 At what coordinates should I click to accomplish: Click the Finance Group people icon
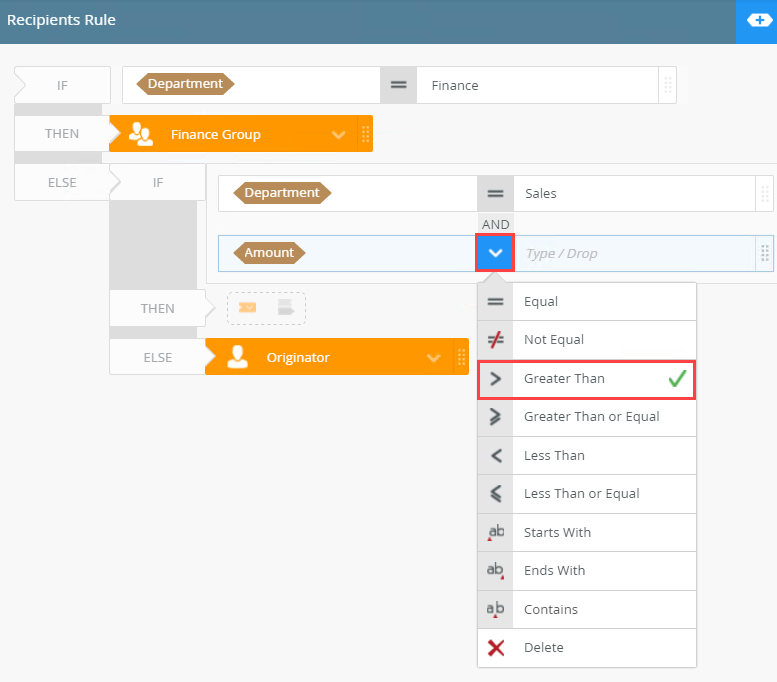[x=141, y=134]
